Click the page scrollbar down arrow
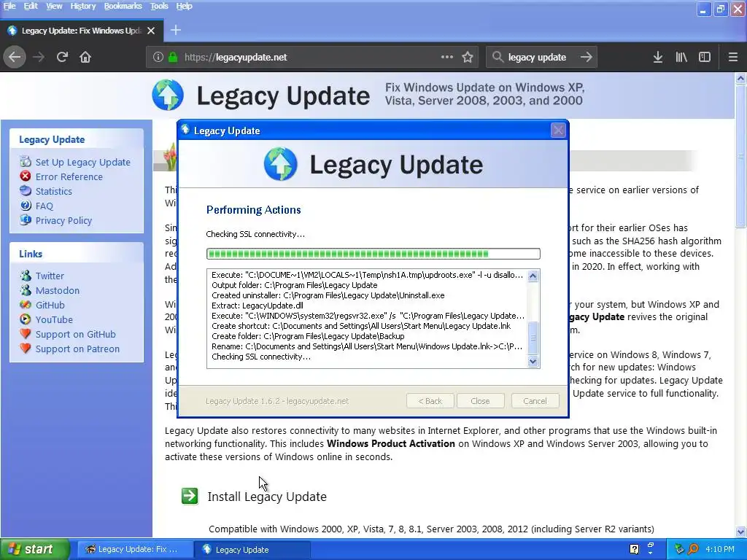 pyautogui.click(x=740, y=532)
